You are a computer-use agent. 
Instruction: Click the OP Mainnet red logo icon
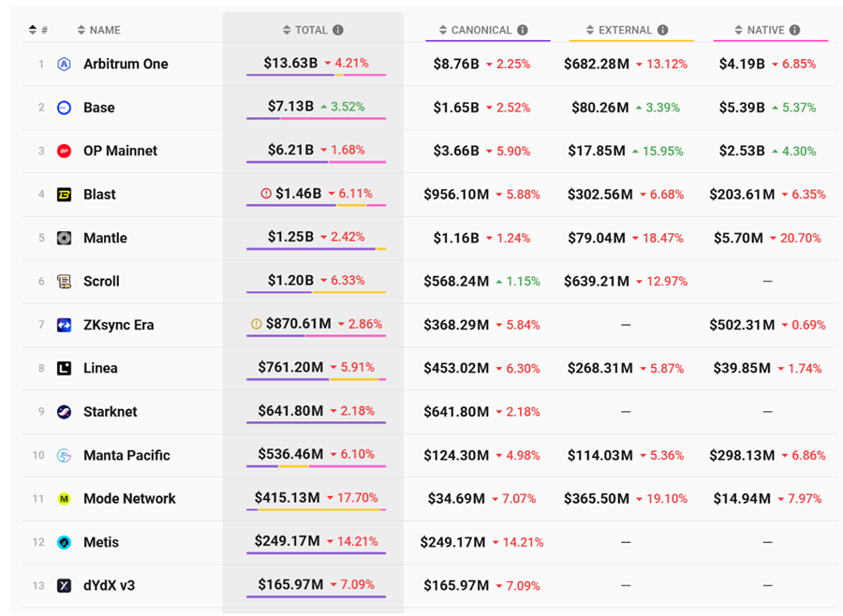click(64, 151)
